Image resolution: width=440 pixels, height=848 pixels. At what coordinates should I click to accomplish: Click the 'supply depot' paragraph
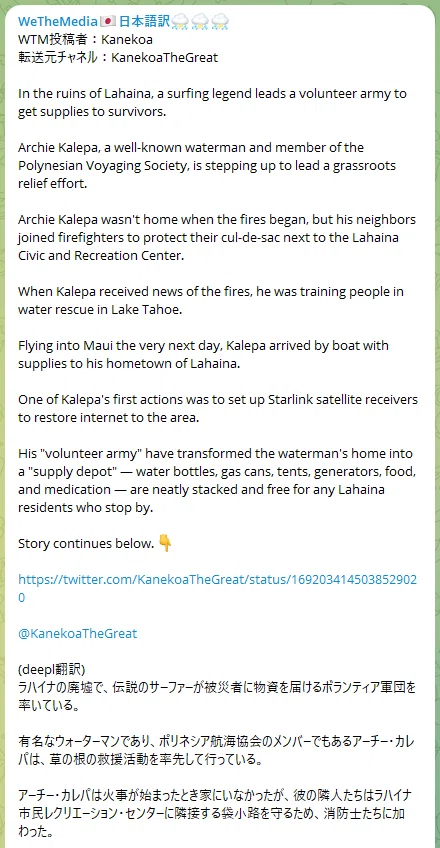click(217, 480)
